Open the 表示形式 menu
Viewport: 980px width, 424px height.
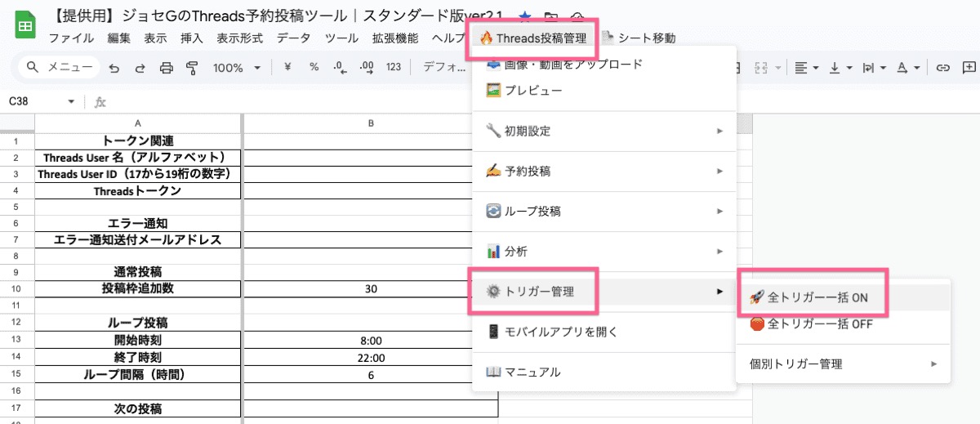point(239,38)
